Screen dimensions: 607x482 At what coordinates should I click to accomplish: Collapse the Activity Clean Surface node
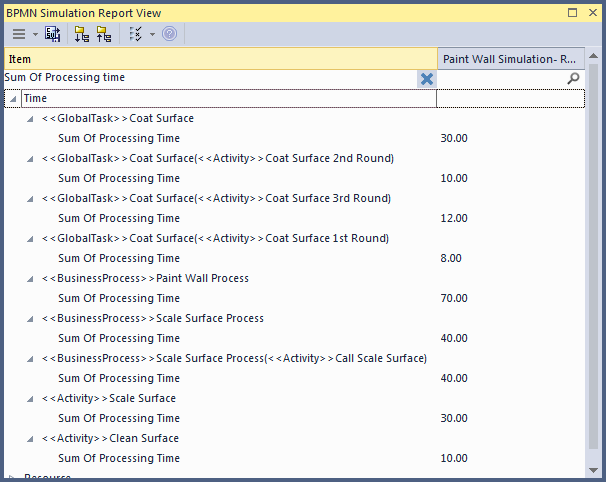click(x=31, y=438)
